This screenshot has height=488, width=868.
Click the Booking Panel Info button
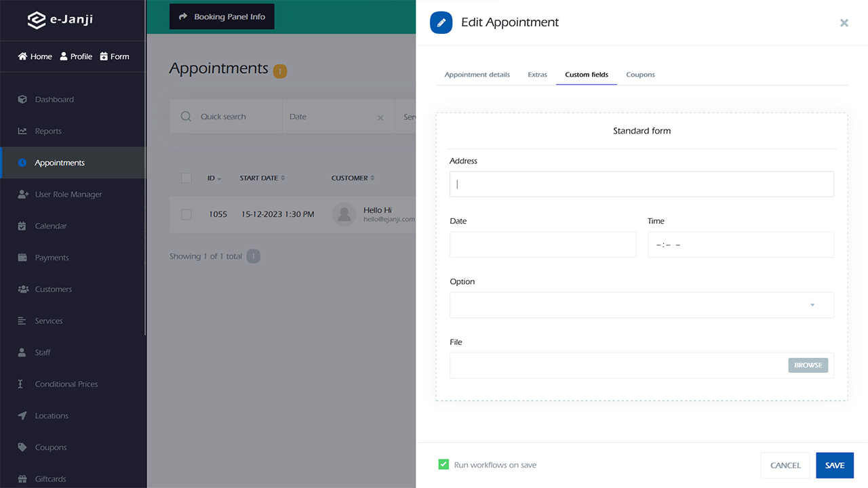pos(222,16)
